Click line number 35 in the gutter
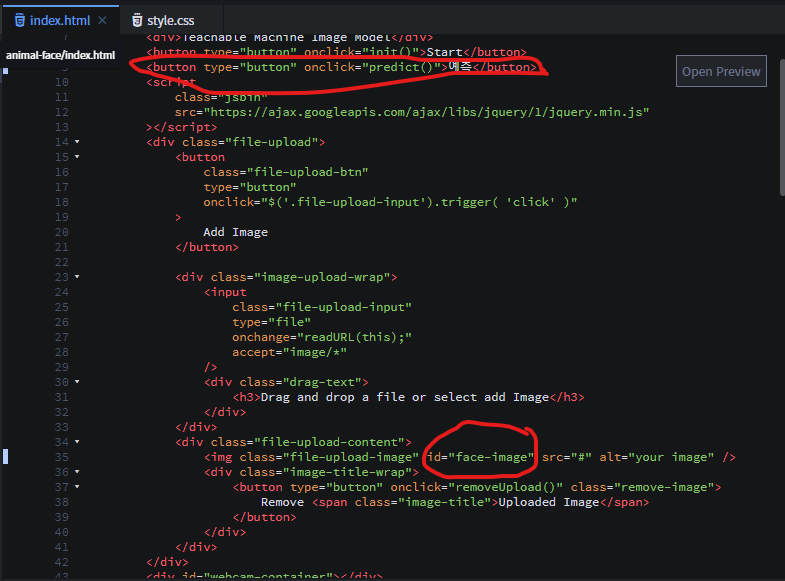The image size is (785, 581). click(x=62, y=457)
